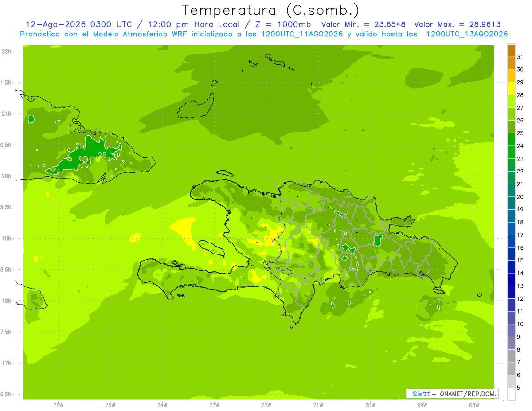
Task: Select the '1200UTC_13AGO2026' valid-until time
Action: point(467,34)
